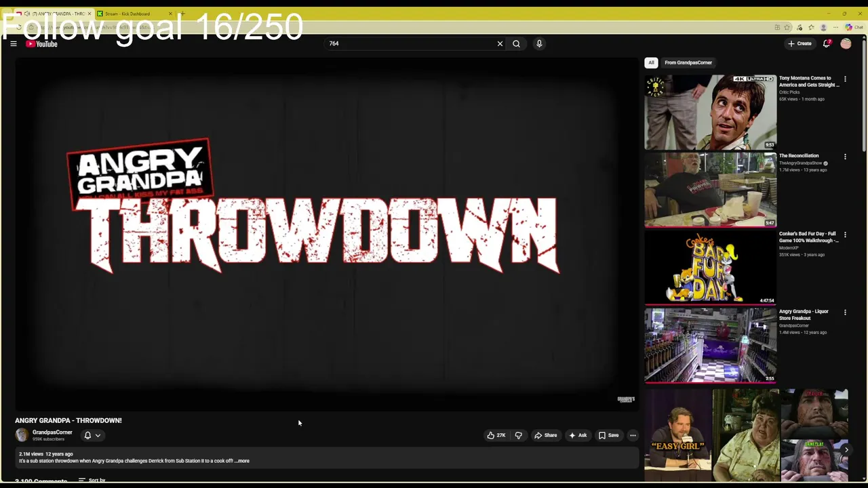Open the three-dot more actions menu
This screenshot has height=488, width=868.
(633, 435)
